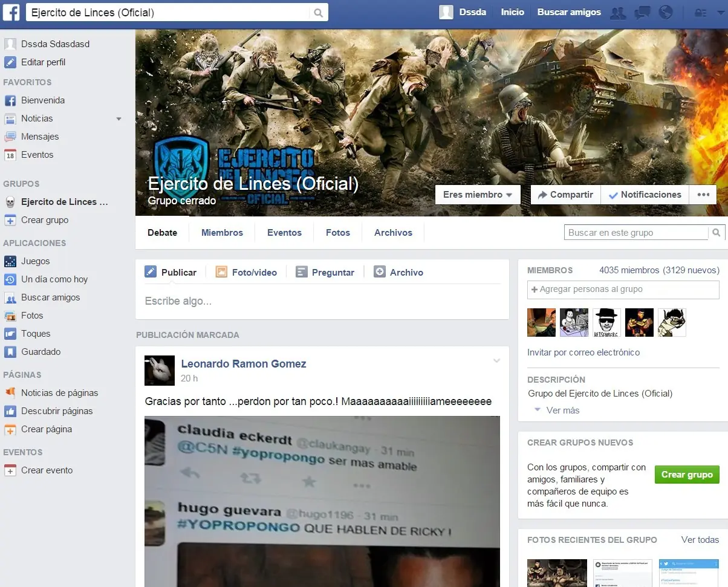Click Invitar por correo electrónico link

tap(583, 352)
